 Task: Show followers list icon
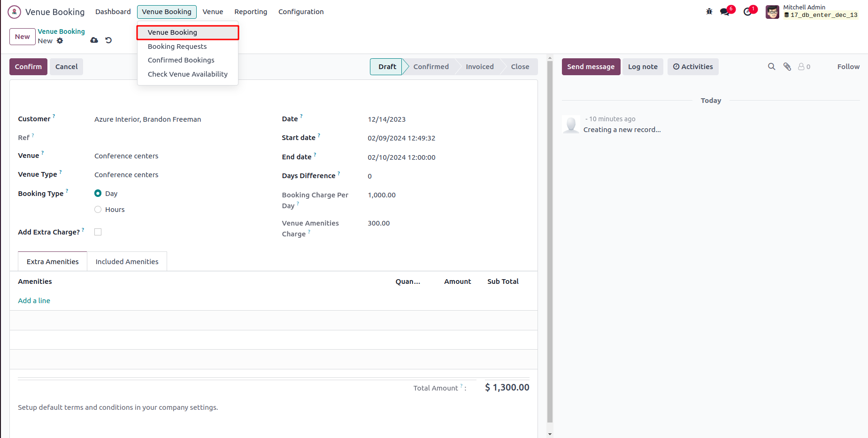pyautogui.click(x=804, y=67)
